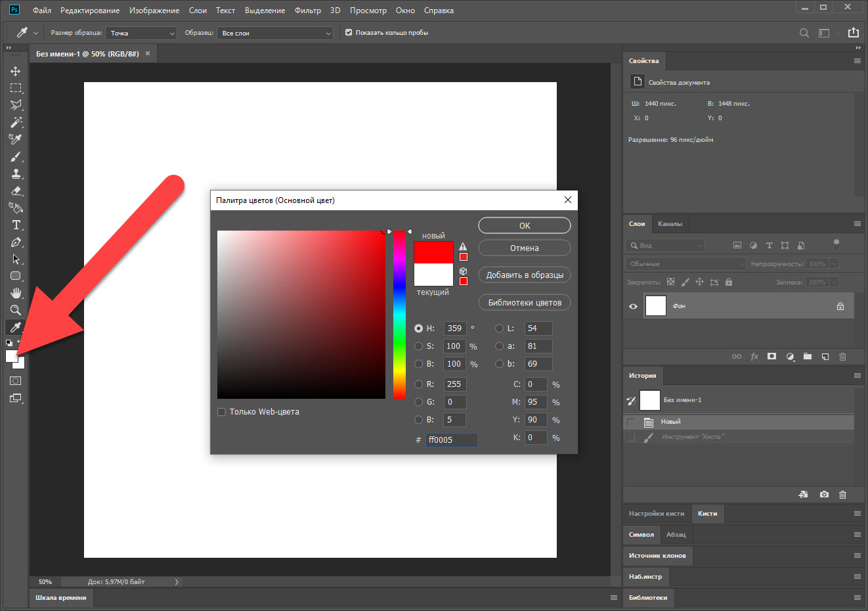Viewport: 868px width, 611px height.
Task: Open the Размер образца dropdown showing Точка
Action: click(x=142, y=33)
